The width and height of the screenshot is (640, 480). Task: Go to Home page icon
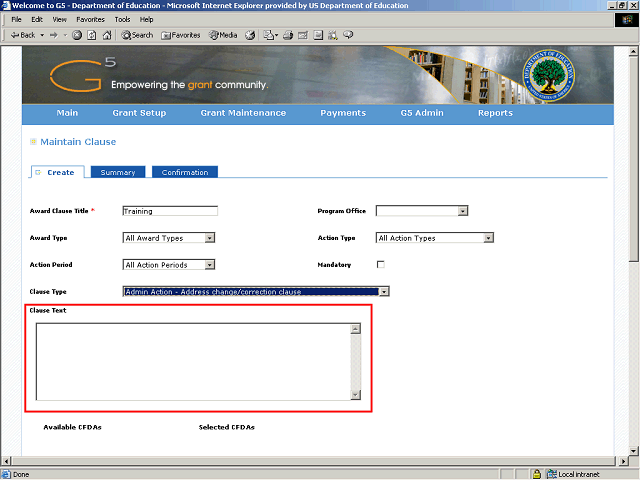[x=107, y=36]
